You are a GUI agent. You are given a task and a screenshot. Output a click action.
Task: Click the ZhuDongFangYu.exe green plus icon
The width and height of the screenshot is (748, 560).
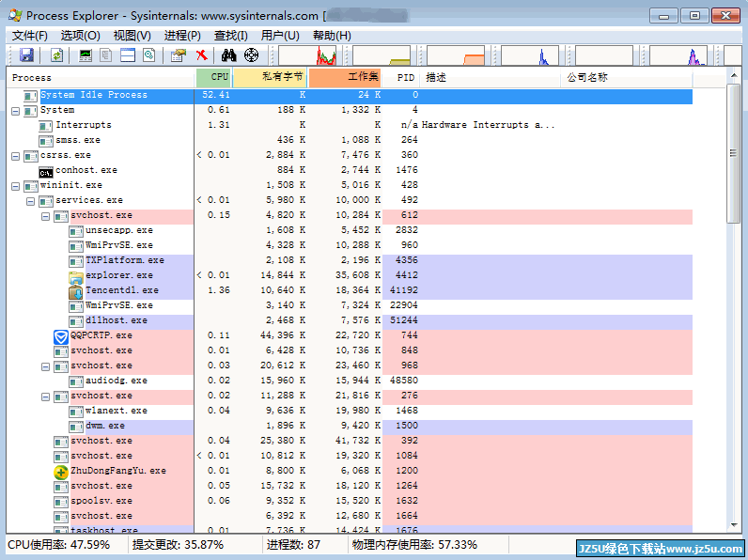[x=60, y=473]
